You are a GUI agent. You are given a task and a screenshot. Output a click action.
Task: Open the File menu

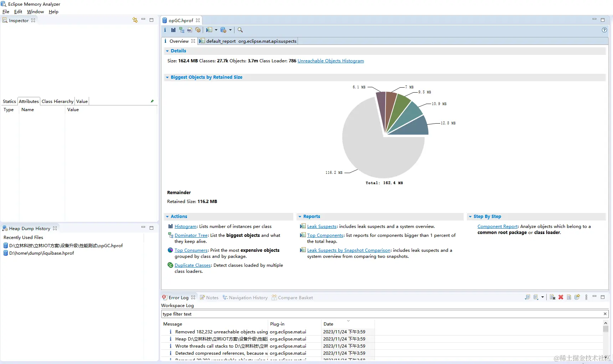pos(6,11)
